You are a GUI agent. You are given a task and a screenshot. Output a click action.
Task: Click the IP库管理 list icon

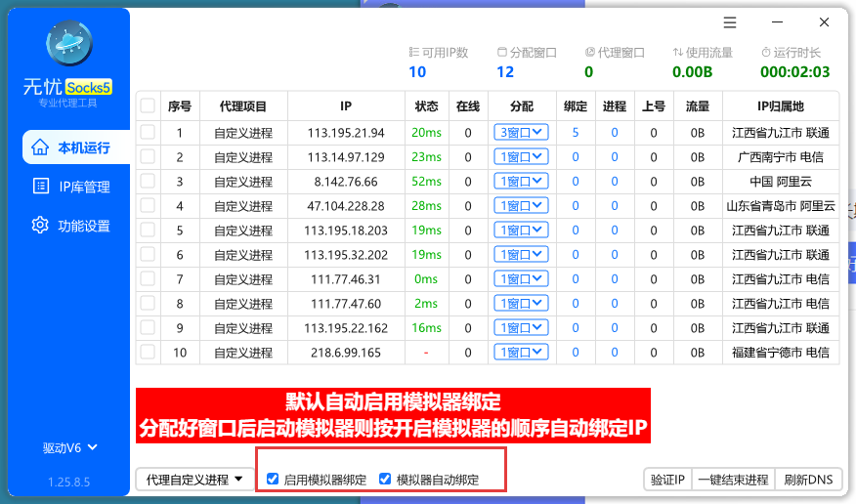39,187
